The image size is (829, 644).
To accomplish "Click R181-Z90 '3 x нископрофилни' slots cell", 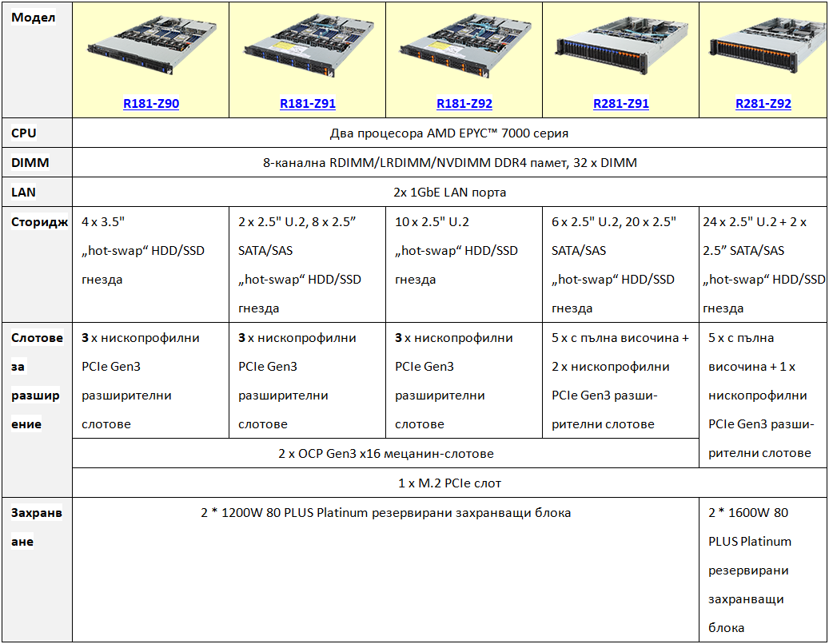I will coord(150,380).
